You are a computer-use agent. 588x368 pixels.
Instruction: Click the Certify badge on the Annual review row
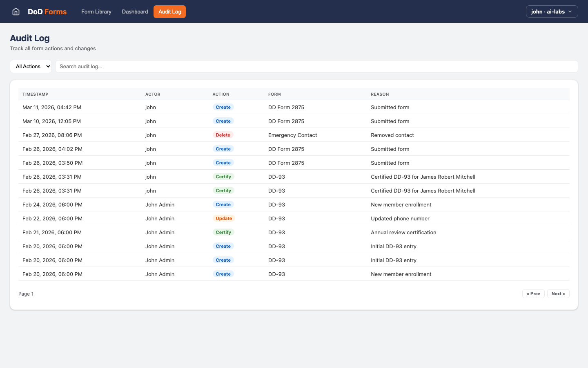click(x=223, y=232)
